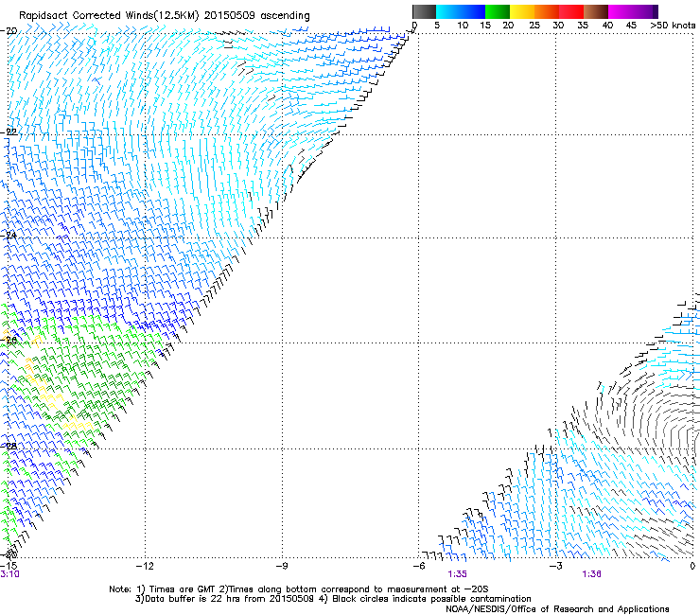This screenshot has width=700, height=615.
Task: Click the green 15-20 knots legend color
Action: (498, 11)
